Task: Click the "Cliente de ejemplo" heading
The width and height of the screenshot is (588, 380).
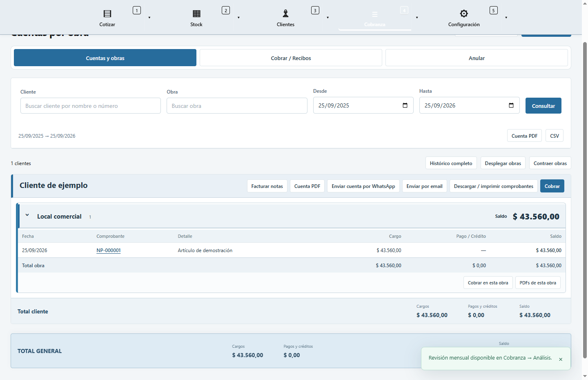Action: [x=53, y=185]
